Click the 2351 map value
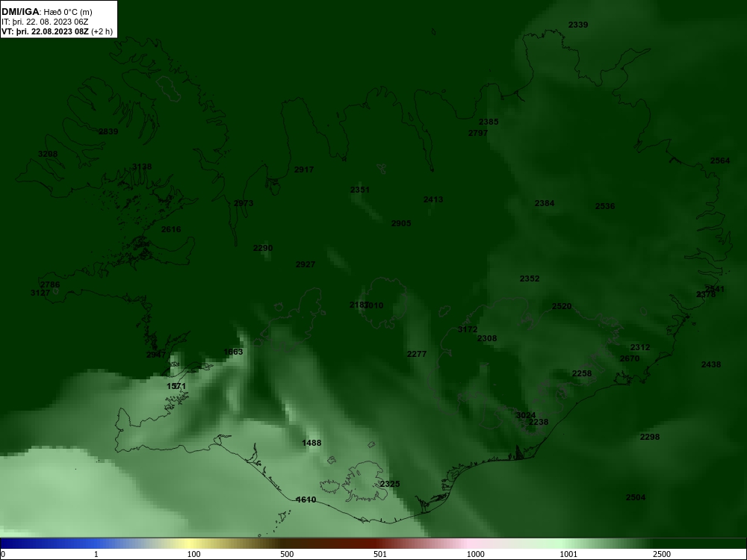The height and width of the screenshot is (560, 747). (x=360, y=190)
